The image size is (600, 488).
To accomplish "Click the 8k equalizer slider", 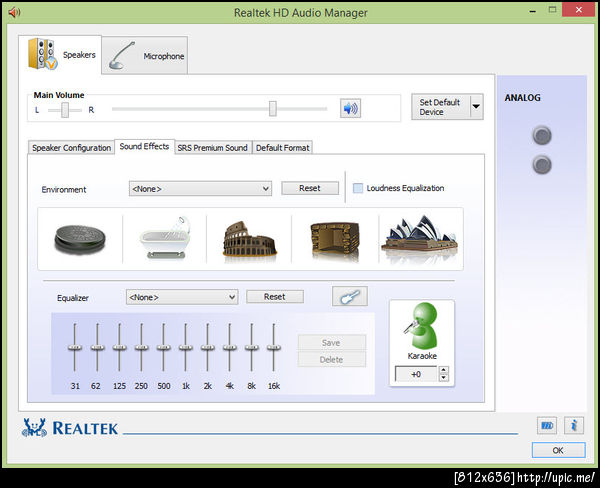I will click(x=251, y=347).
